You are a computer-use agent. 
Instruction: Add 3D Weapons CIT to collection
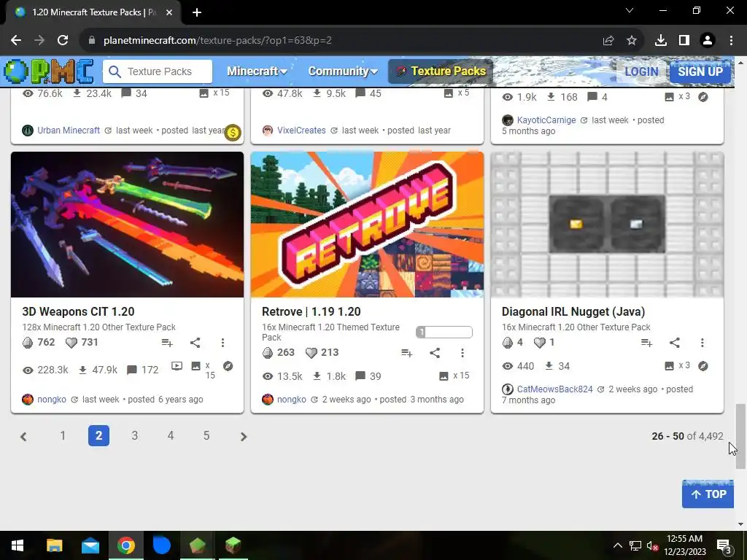coord(167,343)
